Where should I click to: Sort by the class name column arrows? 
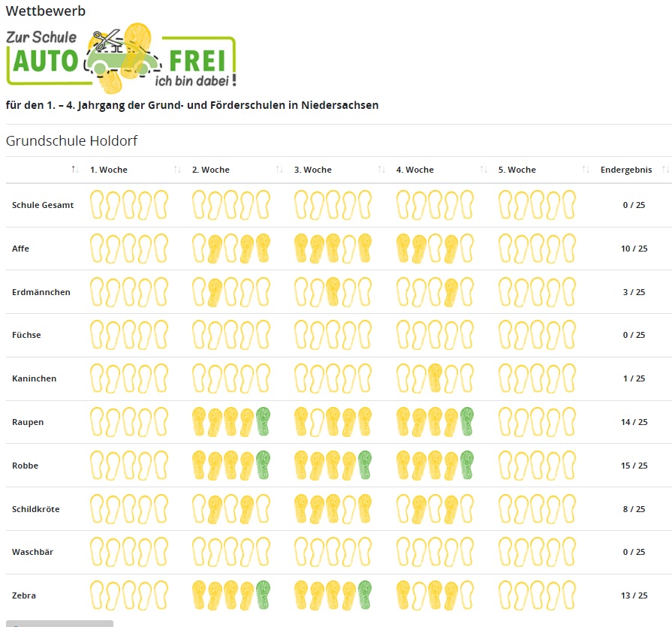coord(75,170)
